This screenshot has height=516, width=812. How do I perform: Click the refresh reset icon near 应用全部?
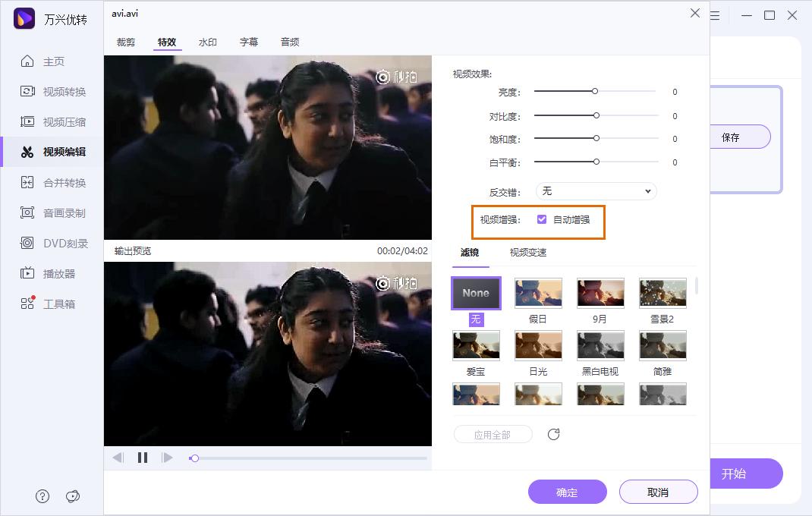tap(553, 434)
